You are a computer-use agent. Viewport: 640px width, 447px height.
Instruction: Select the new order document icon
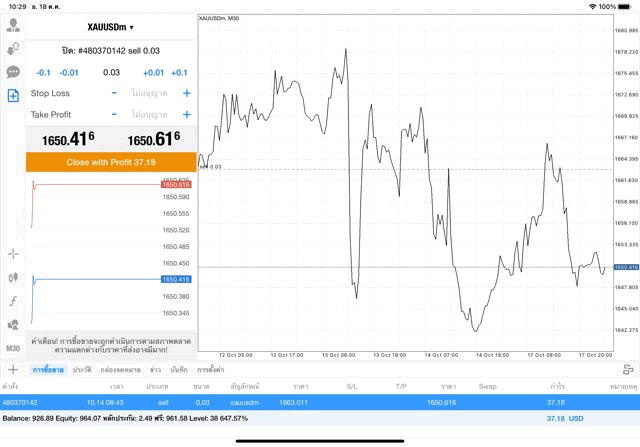pos(13,96)
